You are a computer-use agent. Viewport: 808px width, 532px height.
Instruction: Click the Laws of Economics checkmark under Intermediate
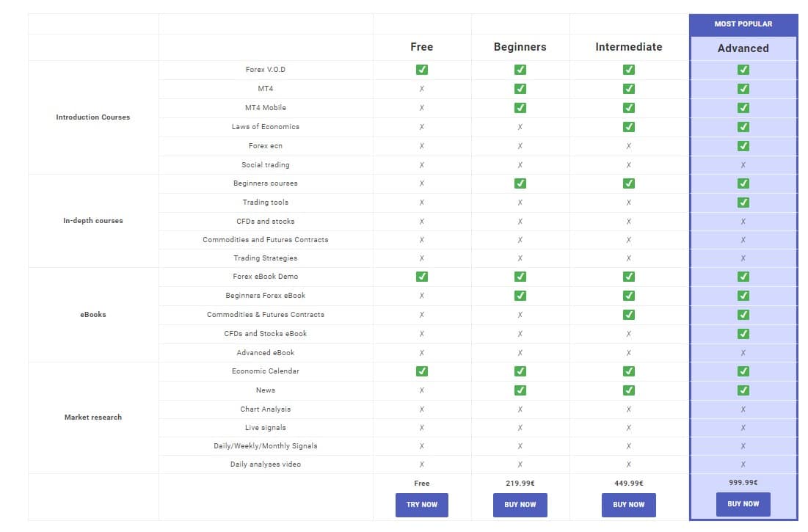tap(628, 126)
